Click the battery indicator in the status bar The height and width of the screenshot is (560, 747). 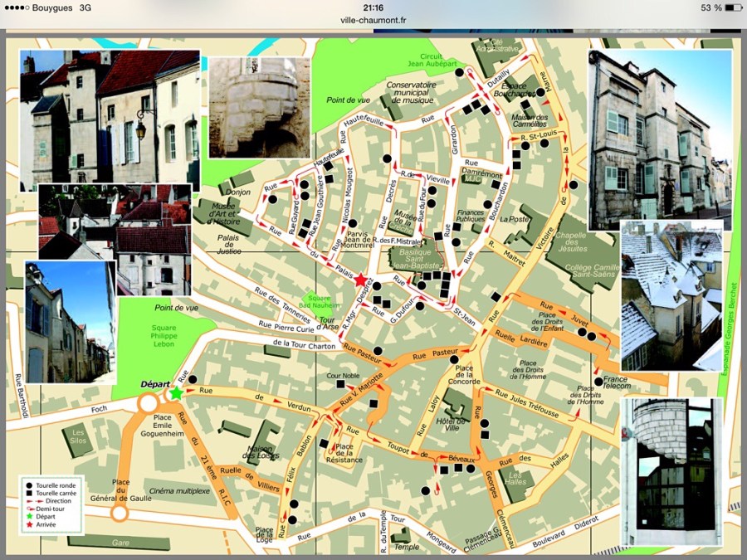pos(721,7)
